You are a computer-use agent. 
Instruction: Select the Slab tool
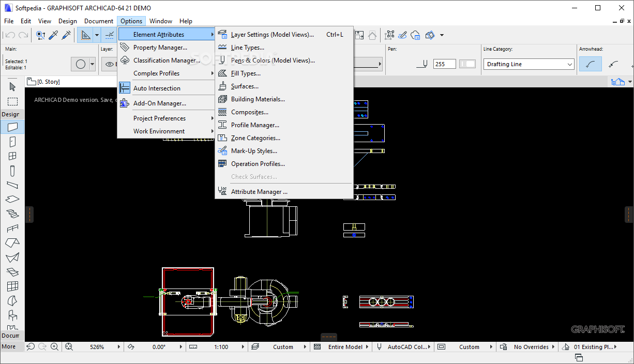pos(12,199)
